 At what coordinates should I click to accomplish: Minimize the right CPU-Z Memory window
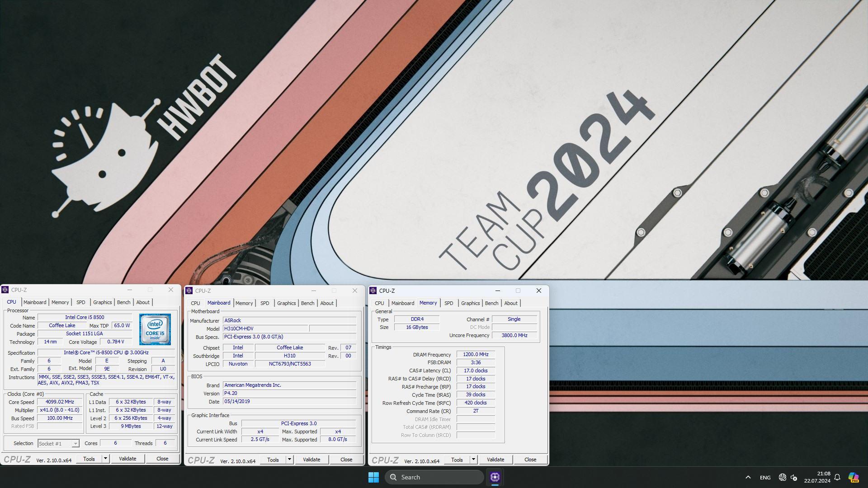498,291
